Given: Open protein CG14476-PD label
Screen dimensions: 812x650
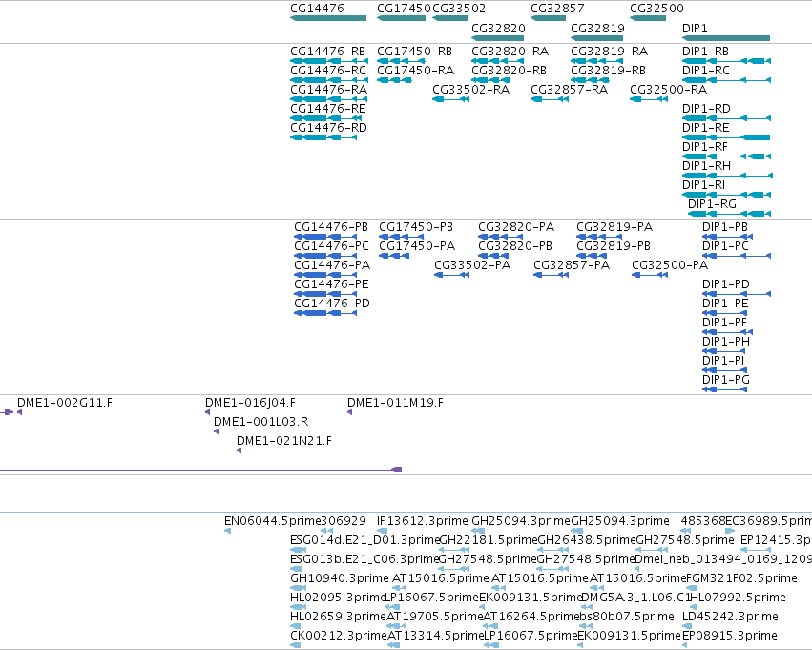Looking at the screenshot, I should tap(332, 304).
